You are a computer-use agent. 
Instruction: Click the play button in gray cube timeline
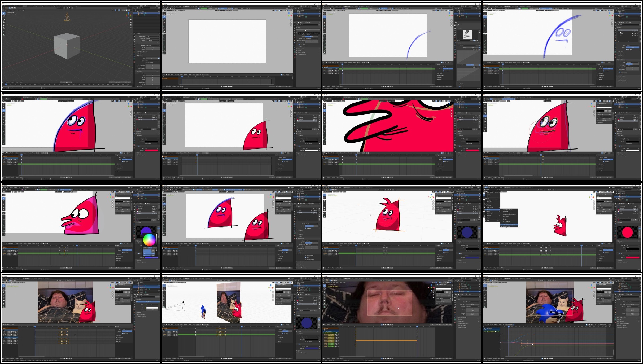click(68, 82)
